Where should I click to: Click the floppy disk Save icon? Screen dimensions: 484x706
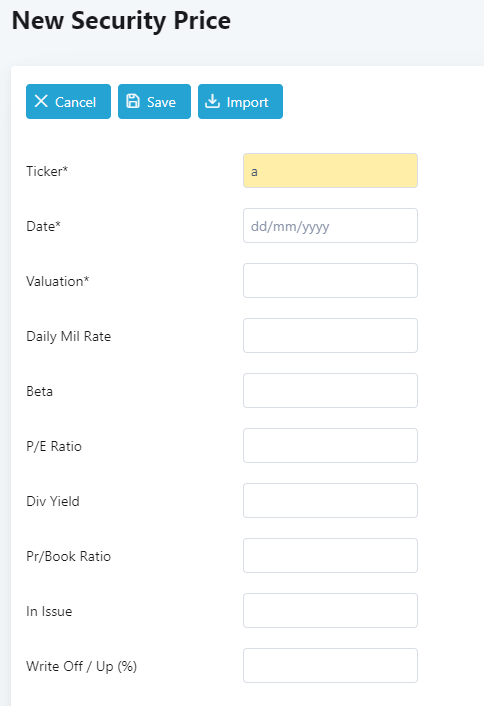pyautogui.click(x=133, y=101)
